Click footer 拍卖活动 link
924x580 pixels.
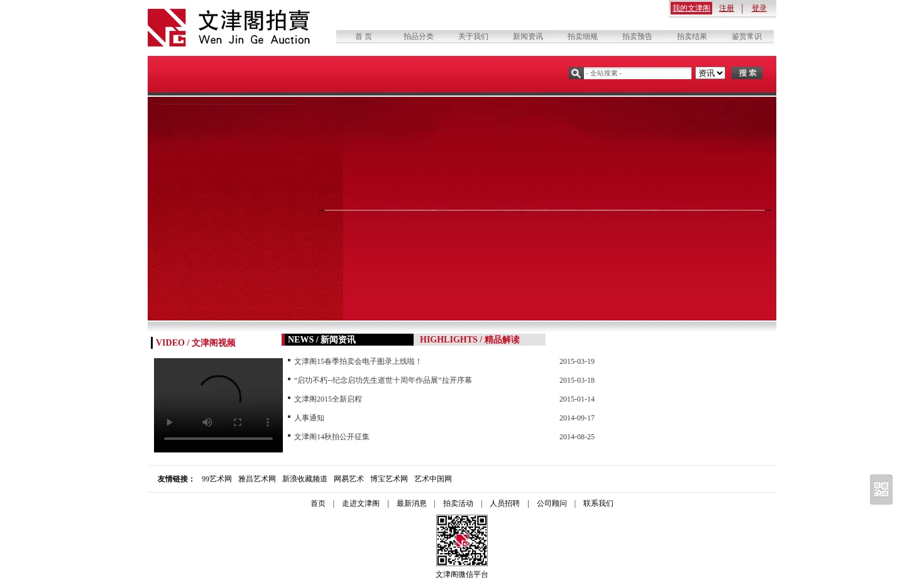[458, 503]
